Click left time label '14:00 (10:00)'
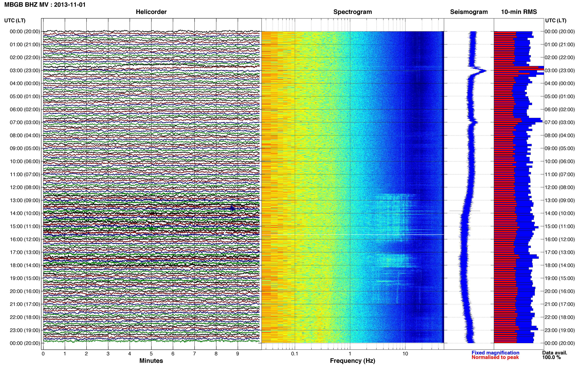This screenshot has height=368, width=588. pyautogui.click(x=25, y=213)
